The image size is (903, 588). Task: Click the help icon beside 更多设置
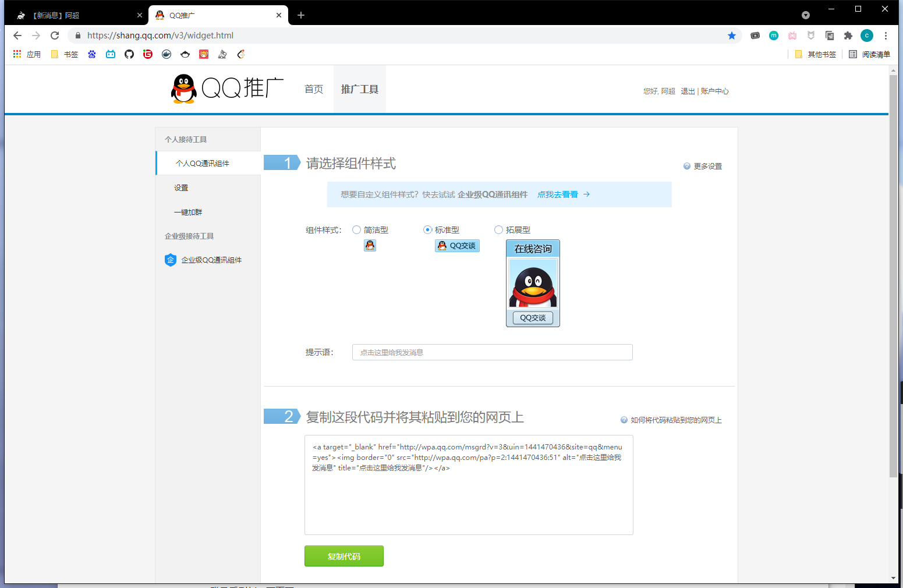pyautogui.click(x=687, y=166)
